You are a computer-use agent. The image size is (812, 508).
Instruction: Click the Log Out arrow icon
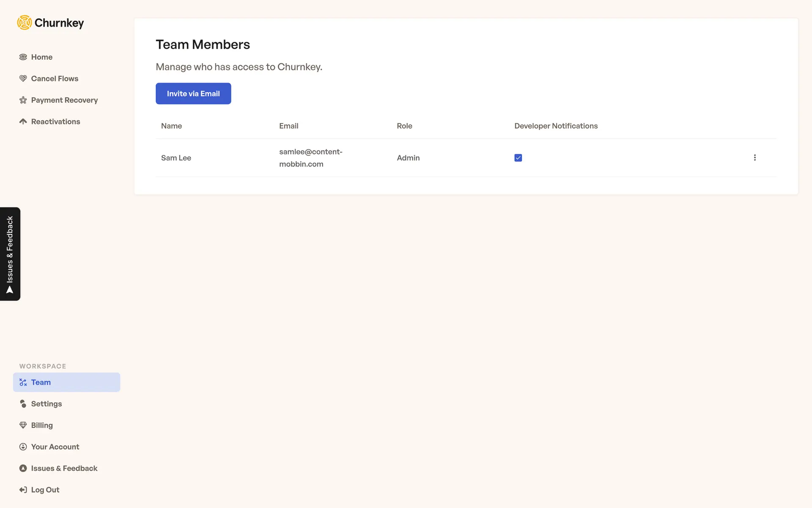pyautogui.click(x=23, y=490)
